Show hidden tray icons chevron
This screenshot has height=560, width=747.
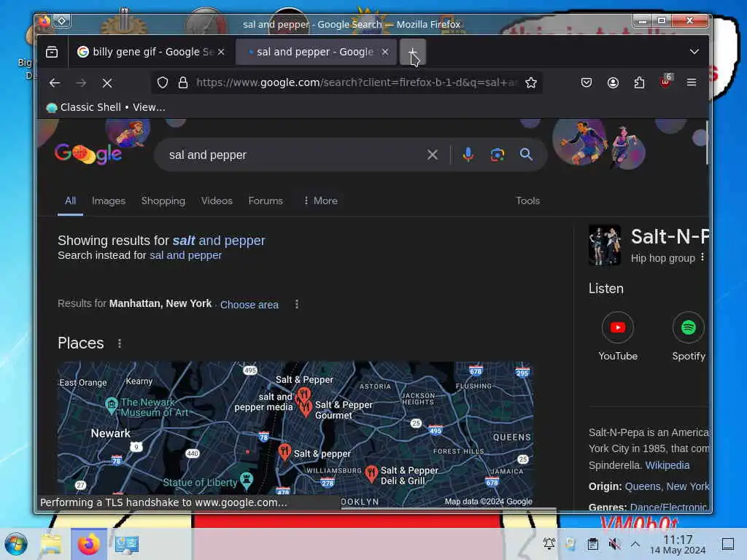635,544
